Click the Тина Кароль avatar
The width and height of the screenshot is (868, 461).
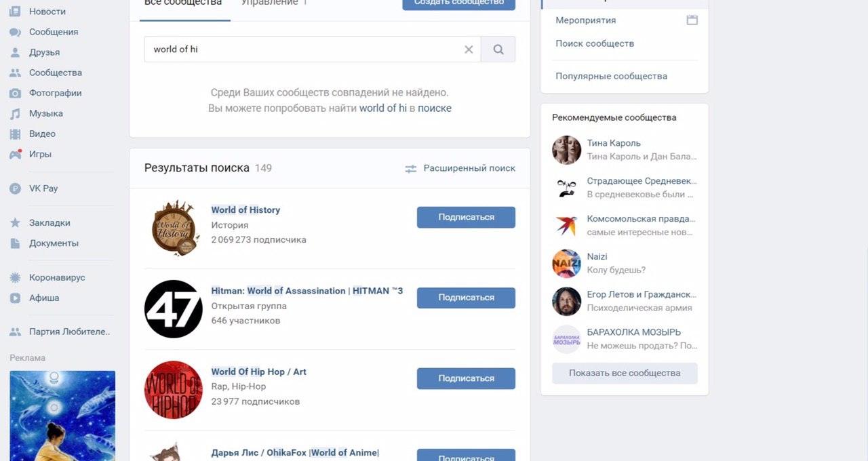566,150
